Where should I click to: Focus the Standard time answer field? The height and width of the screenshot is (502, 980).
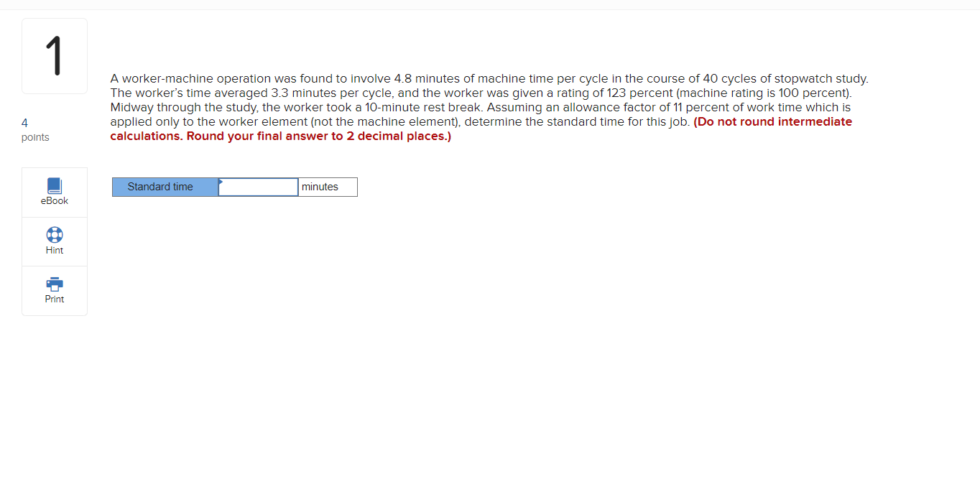click(x=259, y=187)
